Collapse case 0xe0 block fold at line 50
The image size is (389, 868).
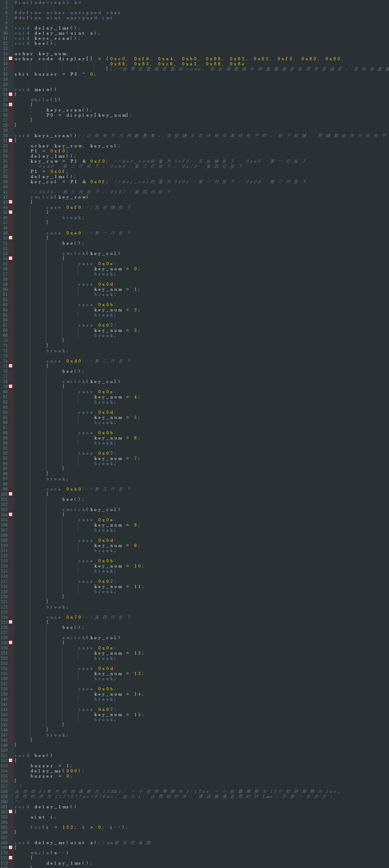coord(10,238)
